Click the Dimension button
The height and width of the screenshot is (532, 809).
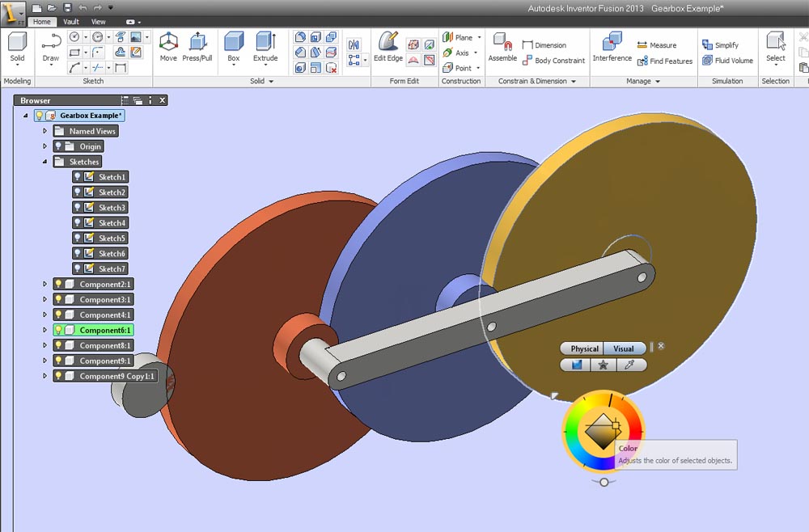tap(544, 44)
